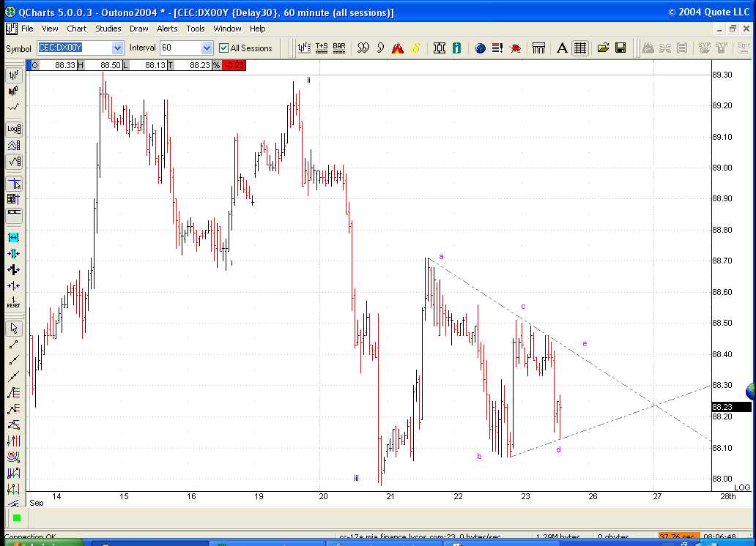Image resolution: width=756 pixels, height=546 pixels.
Task: Click the fit horizontal width icon
Action: coord(13,238)
